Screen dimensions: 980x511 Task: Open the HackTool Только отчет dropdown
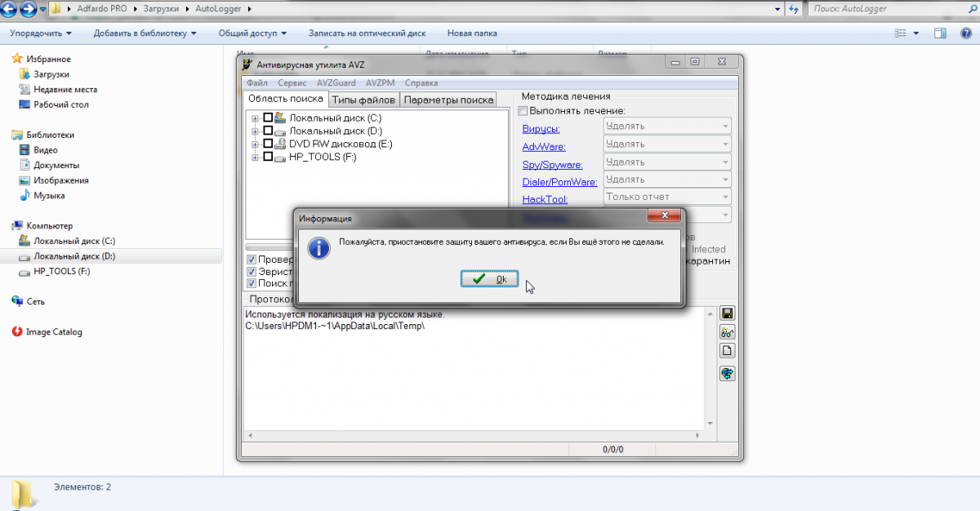[x=667, y=197]
